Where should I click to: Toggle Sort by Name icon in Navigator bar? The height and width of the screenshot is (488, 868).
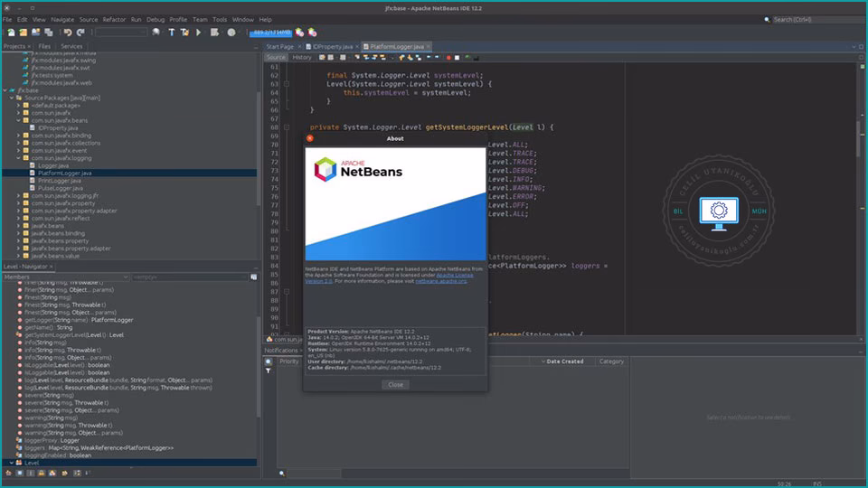(x=77, y=473)
